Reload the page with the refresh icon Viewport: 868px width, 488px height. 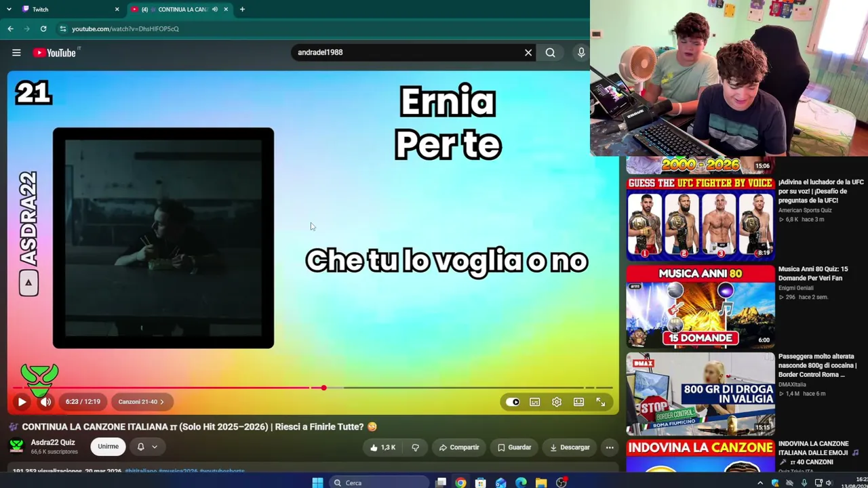pos(43,28)
